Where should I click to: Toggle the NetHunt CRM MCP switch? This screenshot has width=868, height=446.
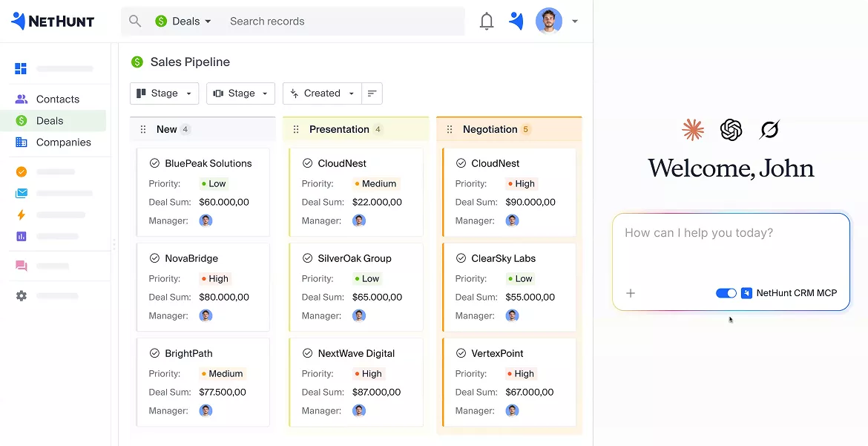coord(726,293)
